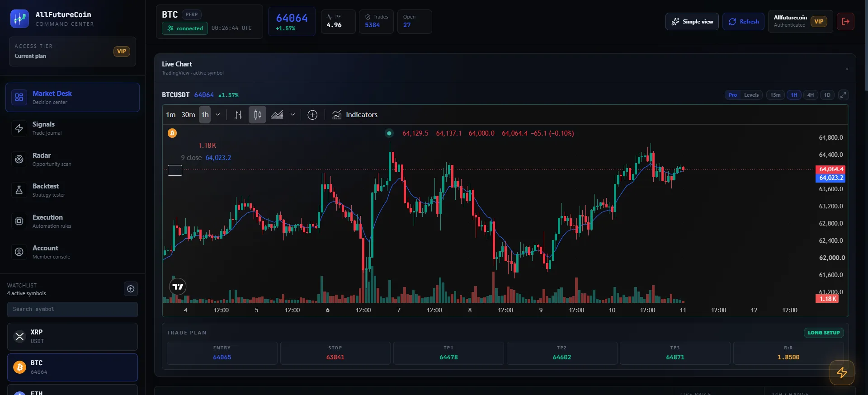The image size is (868, 395).
Task: Open Signals lightning bolt icon
Action: coord(19,128)
